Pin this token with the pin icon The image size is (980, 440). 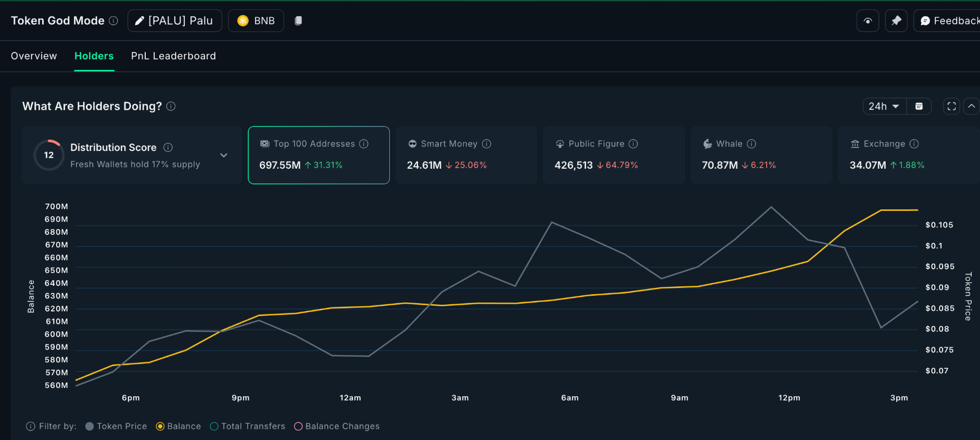[896, 21]
